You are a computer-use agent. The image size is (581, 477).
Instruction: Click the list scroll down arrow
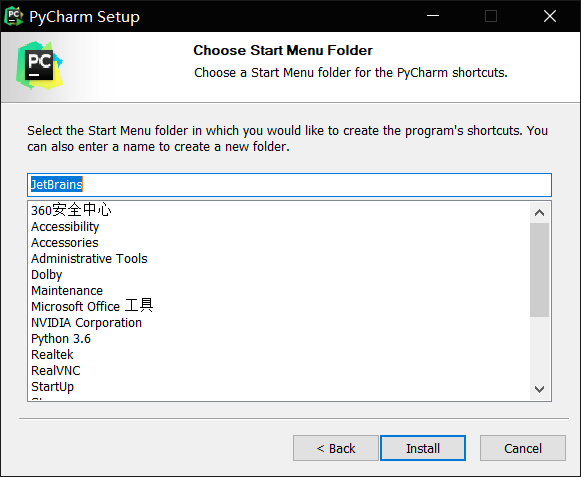coord(540,389)
